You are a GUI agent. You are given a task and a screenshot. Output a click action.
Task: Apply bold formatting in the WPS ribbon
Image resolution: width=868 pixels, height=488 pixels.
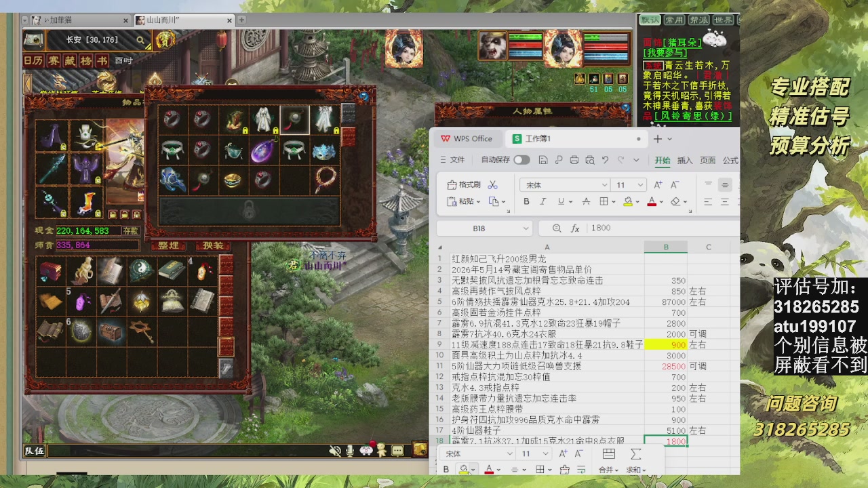click(526, 201)
